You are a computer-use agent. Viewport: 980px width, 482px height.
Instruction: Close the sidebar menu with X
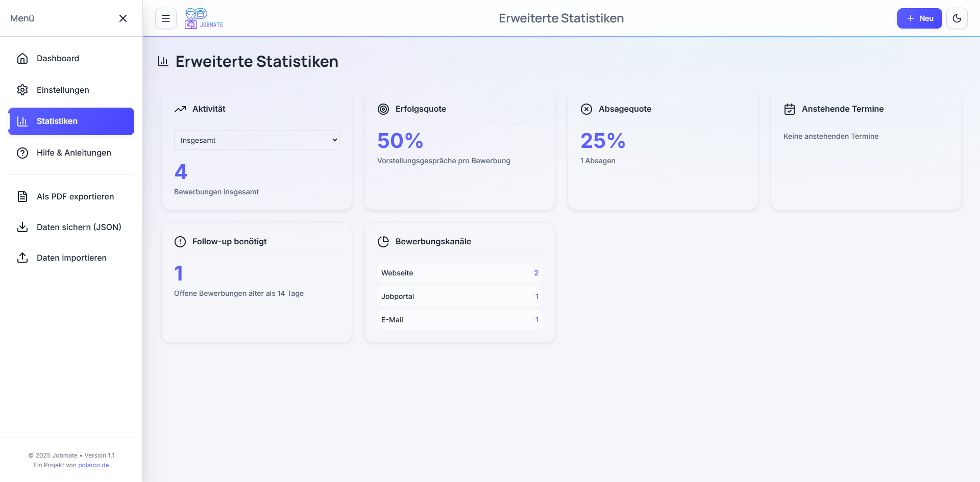click(x=123, y=18)
